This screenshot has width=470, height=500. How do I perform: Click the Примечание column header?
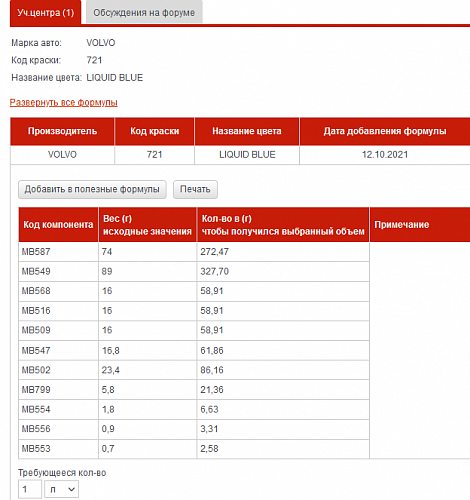[x=420, y=225]
